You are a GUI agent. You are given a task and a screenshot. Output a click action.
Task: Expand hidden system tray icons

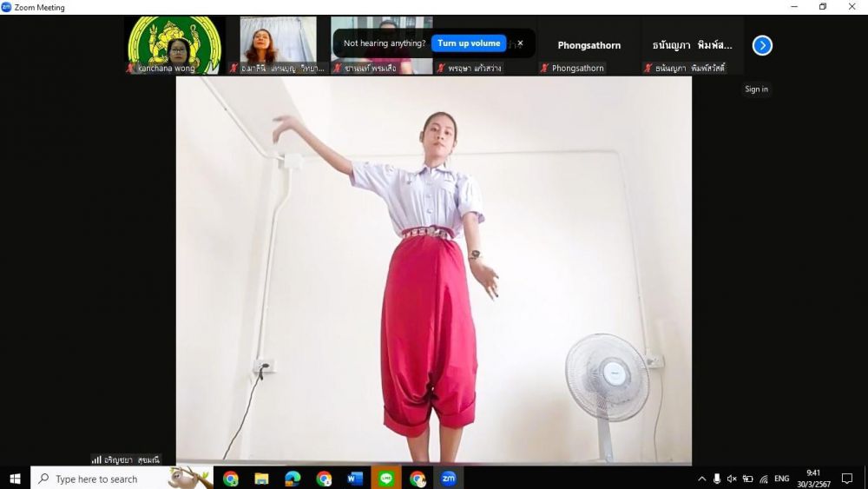point(702,479)
